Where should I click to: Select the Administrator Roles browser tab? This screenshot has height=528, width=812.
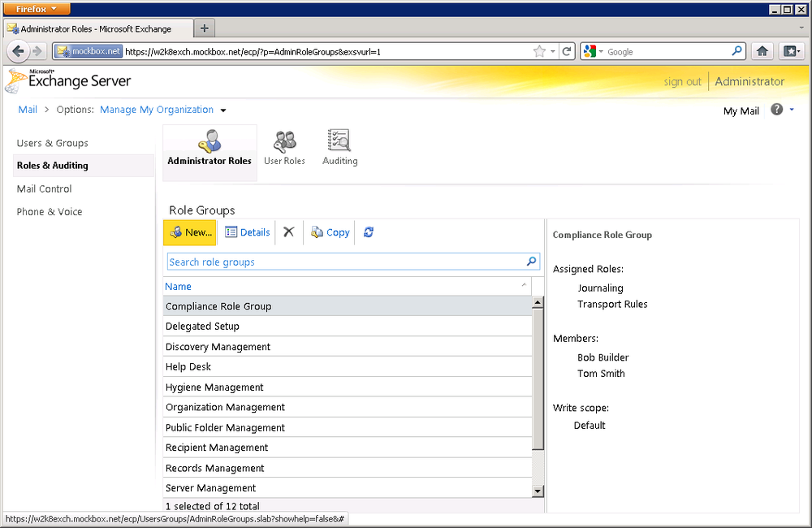[98, 29]
